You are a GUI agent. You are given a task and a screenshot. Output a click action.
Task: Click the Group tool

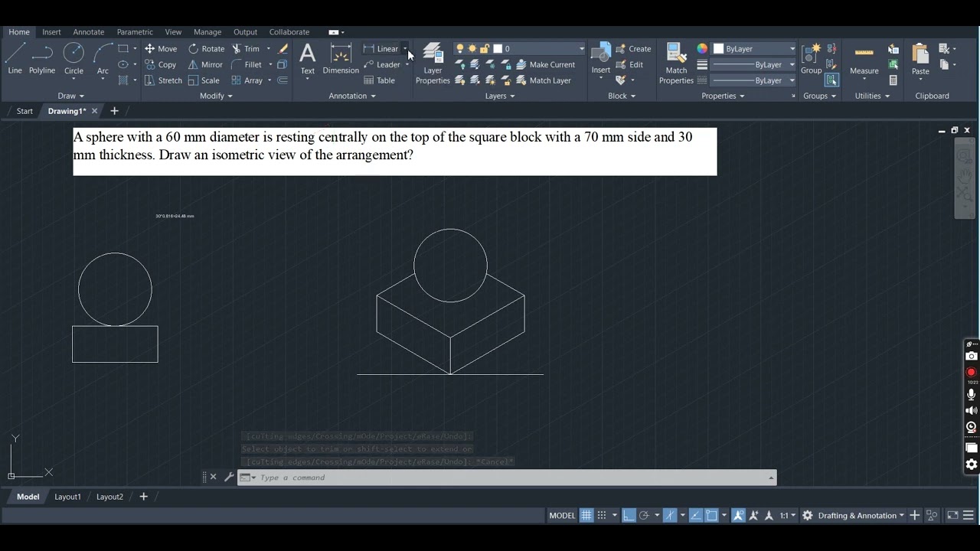click(811, 59)
